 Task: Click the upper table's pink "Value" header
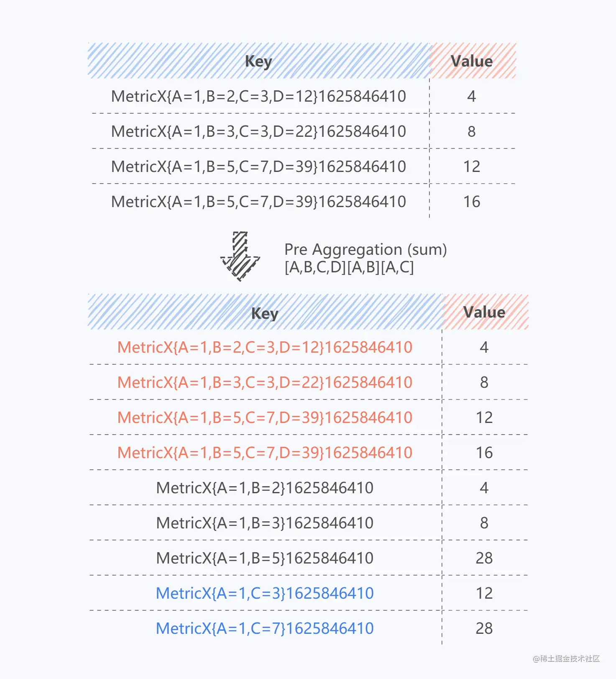(x=471, y=61)
